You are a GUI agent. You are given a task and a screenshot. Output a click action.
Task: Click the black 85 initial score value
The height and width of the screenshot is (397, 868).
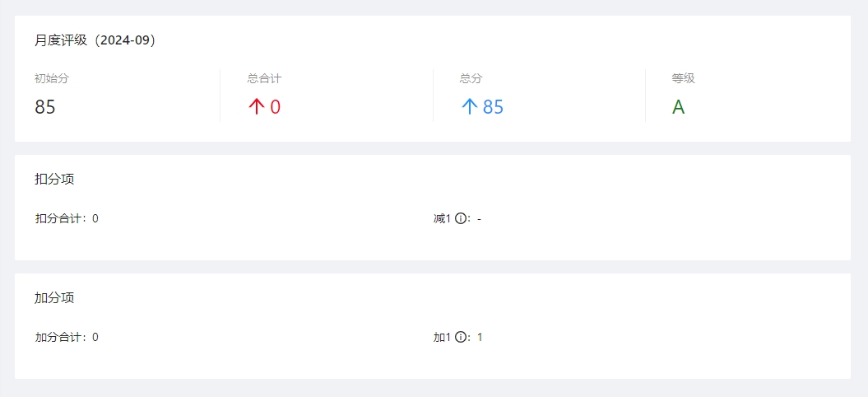tap(45, 107)
